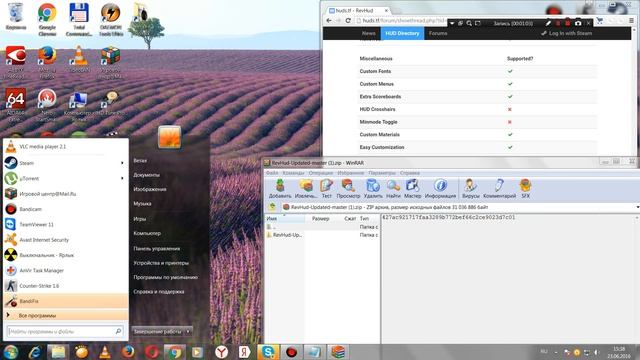
Task: Launch Bandicam from Start menu
Action: (x=66, y=209)
